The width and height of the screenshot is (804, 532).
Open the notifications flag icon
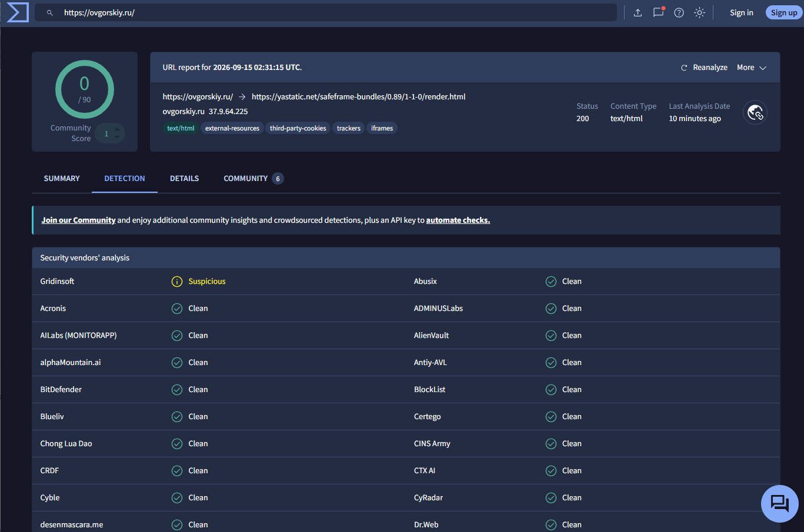coord(658,12)
